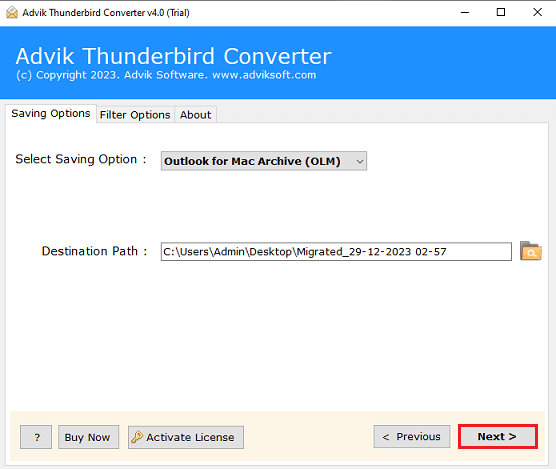Minimize the Advik Thunderbird Converter window
Viewport: 556px width, 469px height.
point(465,13)
